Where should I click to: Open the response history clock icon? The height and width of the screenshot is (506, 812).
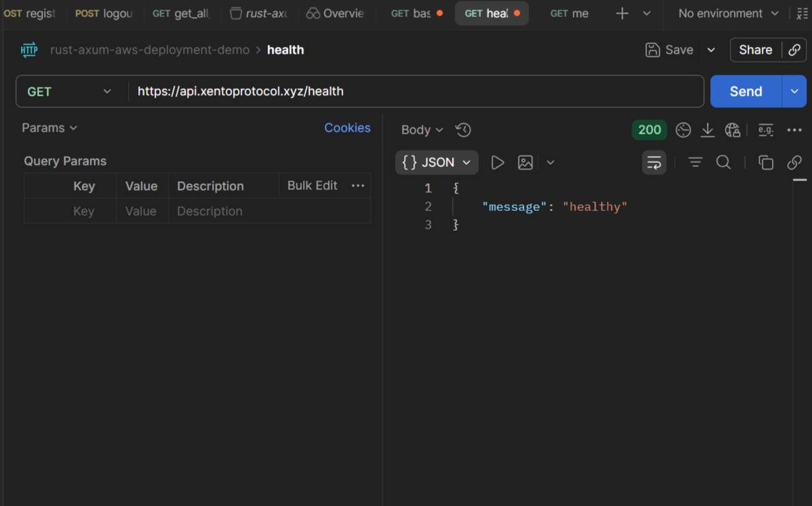click(x=463, y=130)
